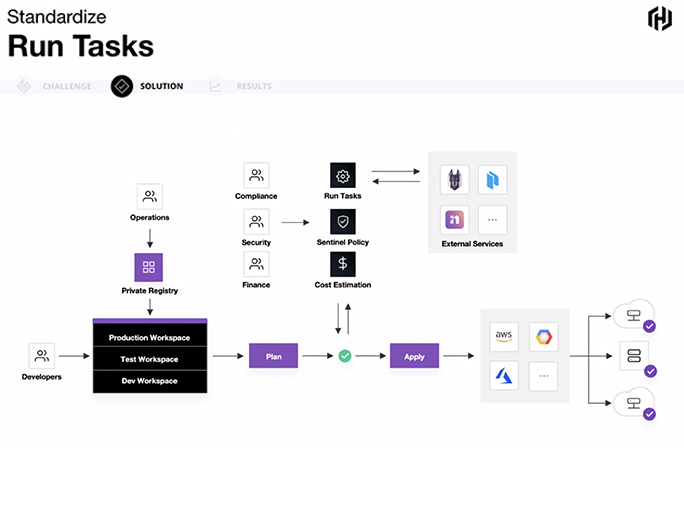The image size is (684, 513).
Task: Click the Challenge diamond icon
Action: click(24, 86)
